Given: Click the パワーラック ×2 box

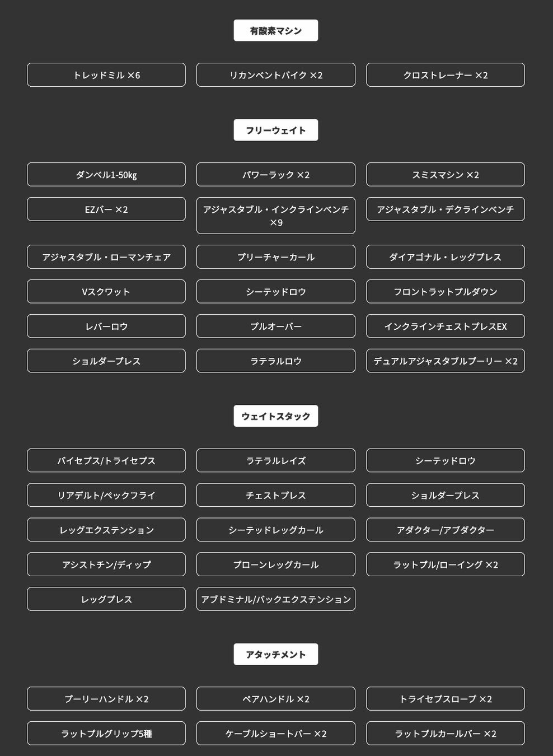Looking at the screenshot, I should pos(275,175).
